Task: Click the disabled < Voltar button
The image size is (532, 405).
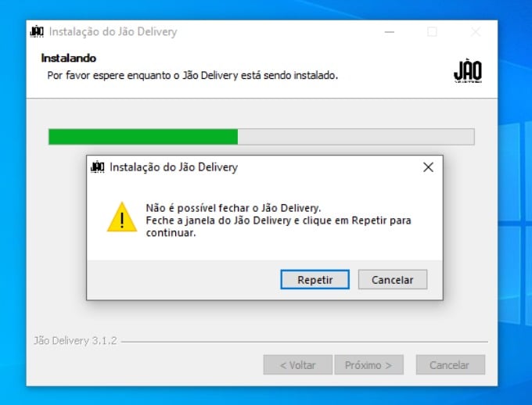Action: pyautogui.click(x=297, y=365)
